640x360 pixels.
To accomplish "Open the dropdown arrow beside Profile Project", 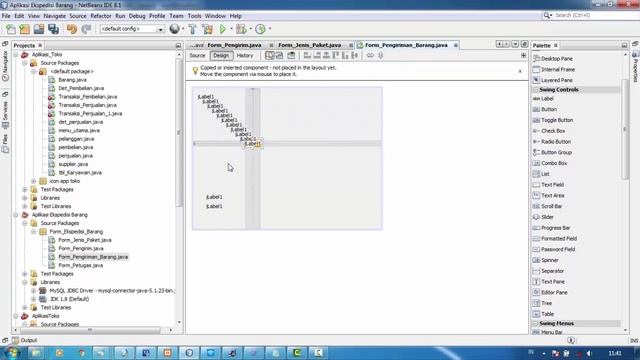I will pos(269,29).
